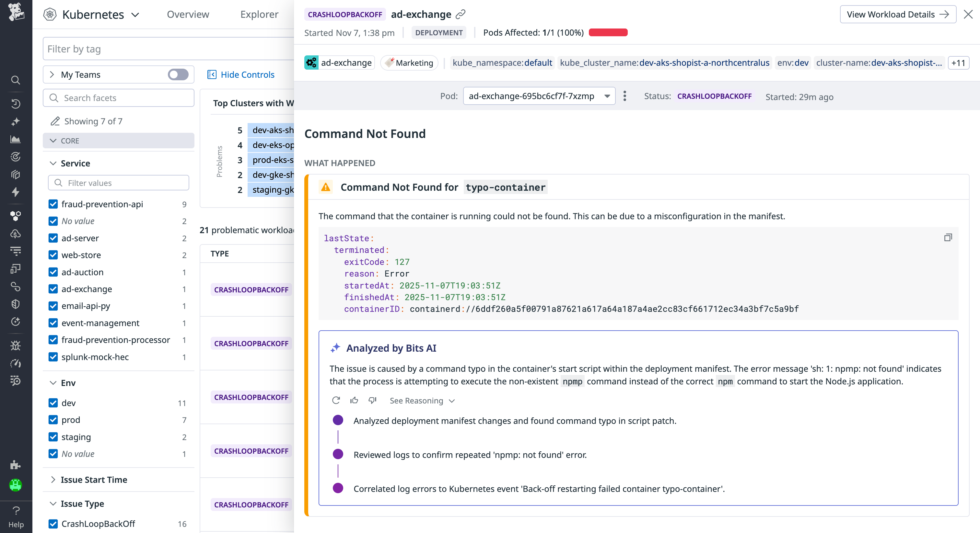
Task: Copy the lastState code snippet
Action: coord(948,237)
